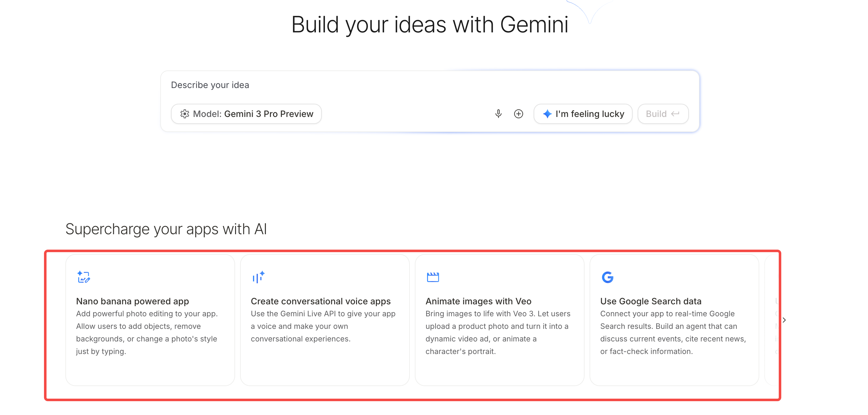Click the Nano banana powered app title
Viewport: 868px width, 415px height.
coord(132,301)
